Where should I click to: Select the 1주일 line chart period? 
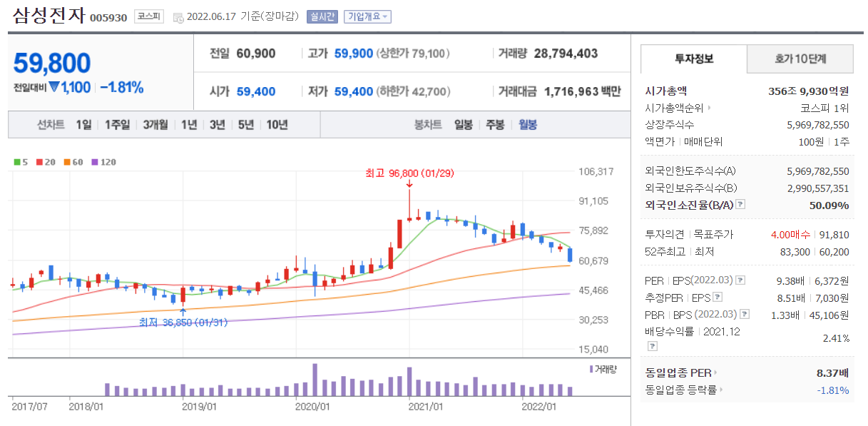point(117,125)
